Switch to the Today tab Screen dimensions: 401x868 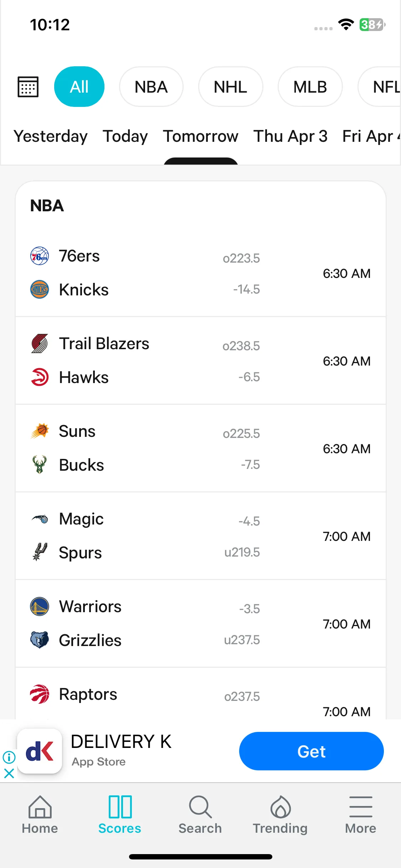(x=125, y=136)
